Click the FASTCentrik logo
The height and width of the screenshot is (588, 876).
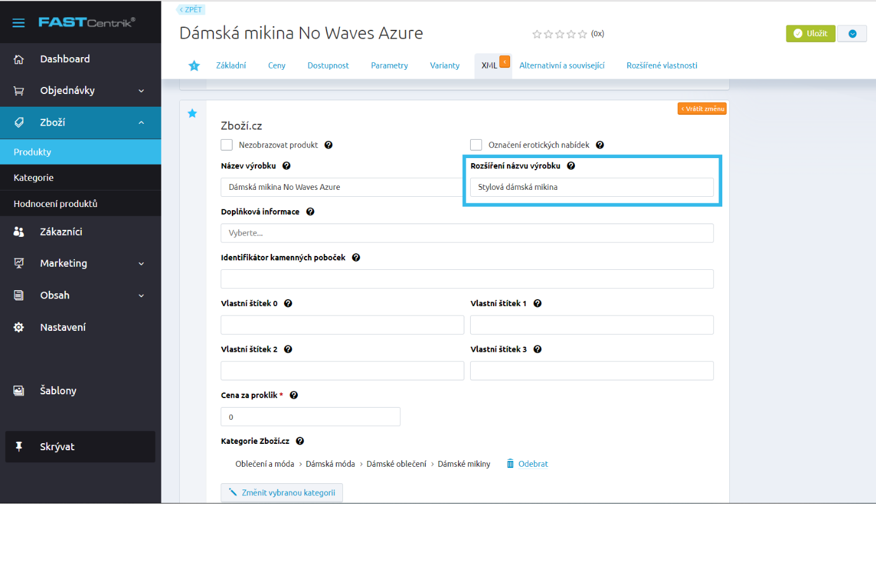pos(86,22)
